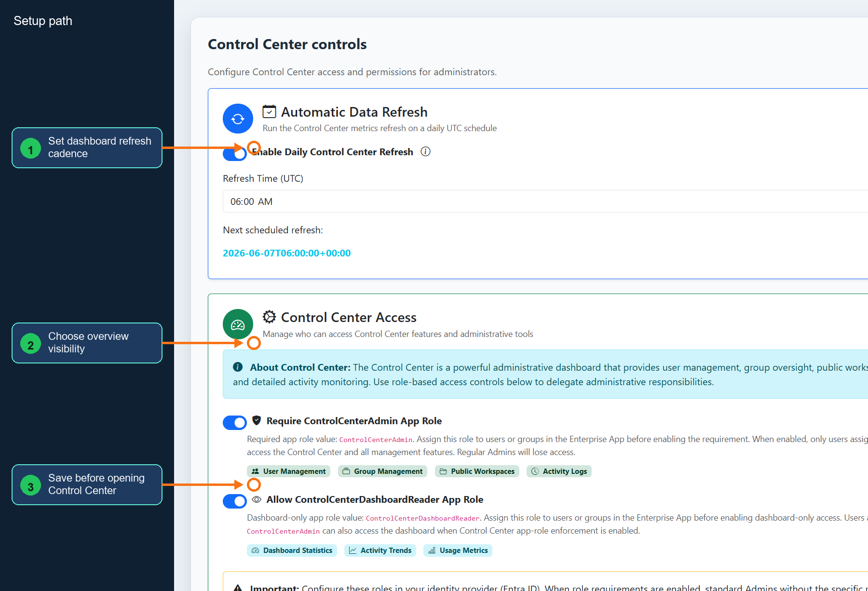The height and width of the screenshot is (591, 868).
Task: Click Require ControlCenterAdmin App Role label
Action: pos(354,421)
